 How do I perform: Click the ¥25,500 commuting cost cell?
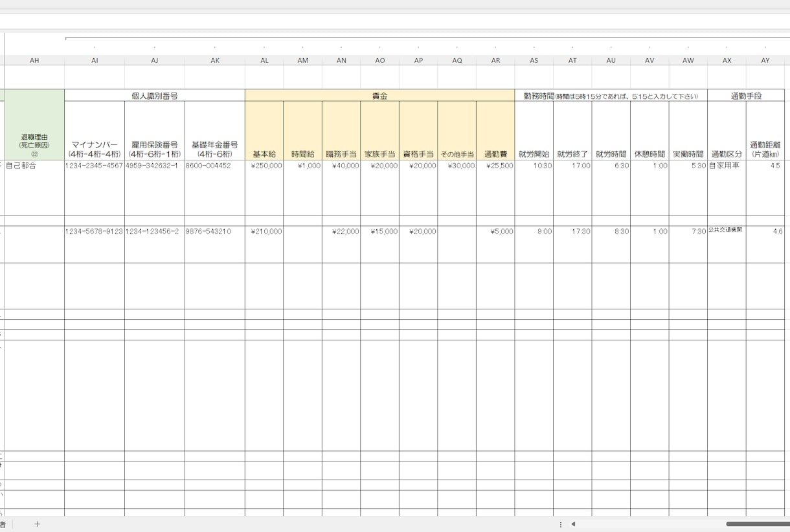click(x=495, y=188)
